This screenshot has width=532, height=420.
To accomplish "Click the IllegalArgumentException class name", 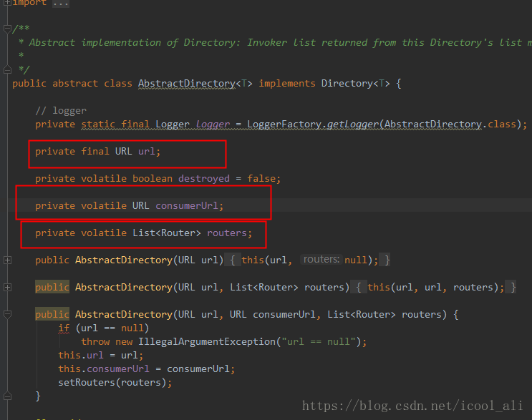I will tap(207, 341).
